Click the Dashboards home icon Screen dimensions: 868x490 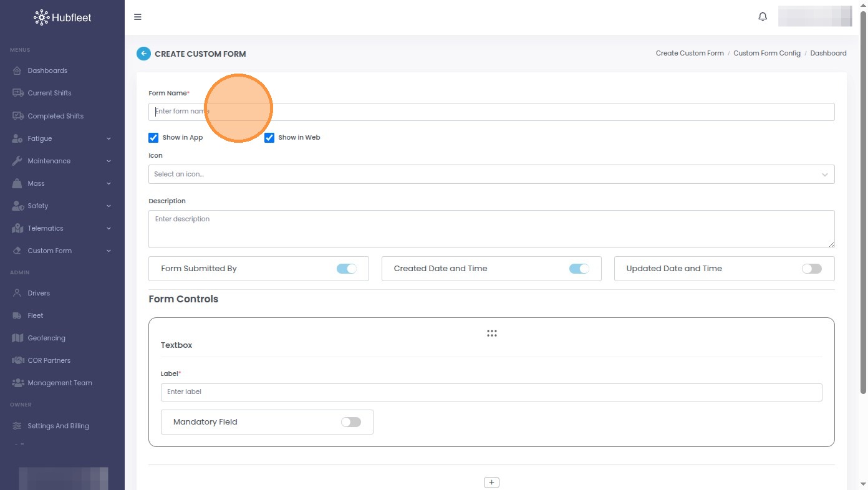click(17, 70)
